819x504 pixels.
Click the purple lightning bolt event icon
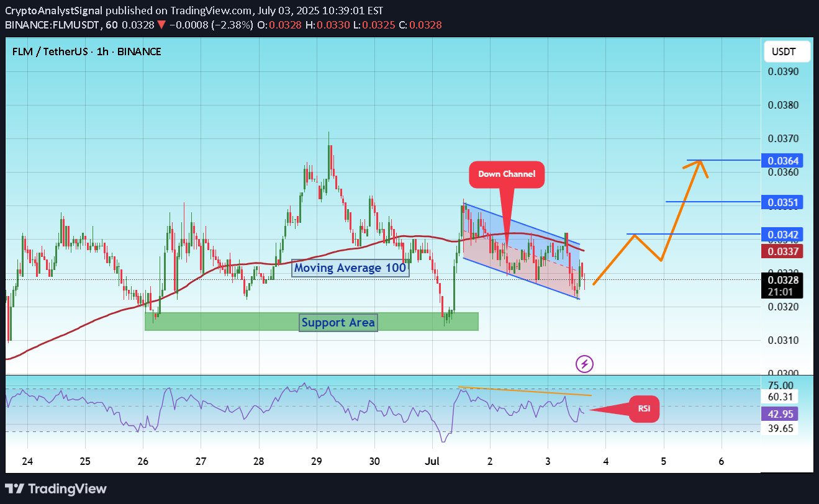coord(585,364)
